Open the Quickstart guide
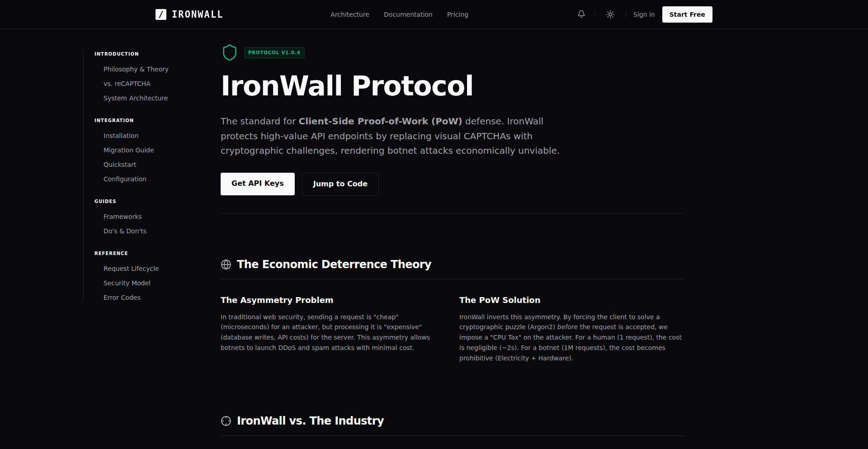The width and height of the screenshot is (868, 449). pyautogui.click(x=119, y=164)
